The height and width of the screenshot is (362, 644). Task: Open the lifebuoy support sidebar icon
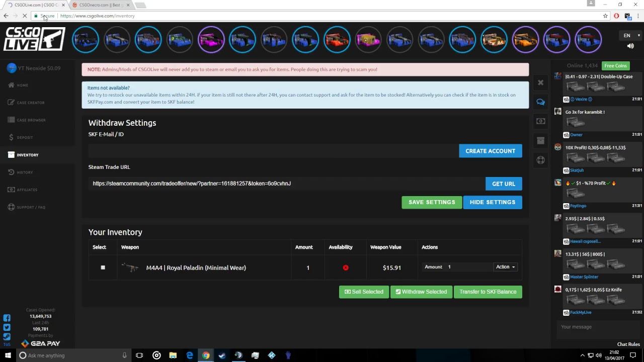click(x=540, y=160)
